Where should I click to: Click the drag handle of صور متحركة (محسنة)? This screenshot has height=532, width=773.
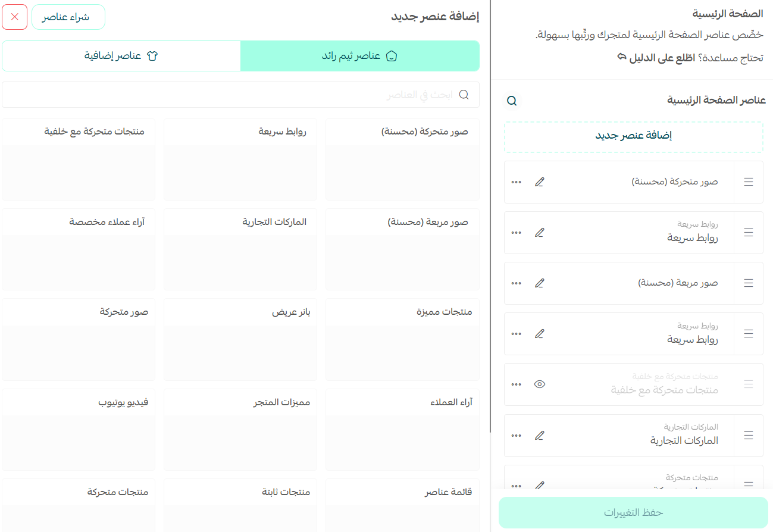pyautogui.click(x=748, y=181)
